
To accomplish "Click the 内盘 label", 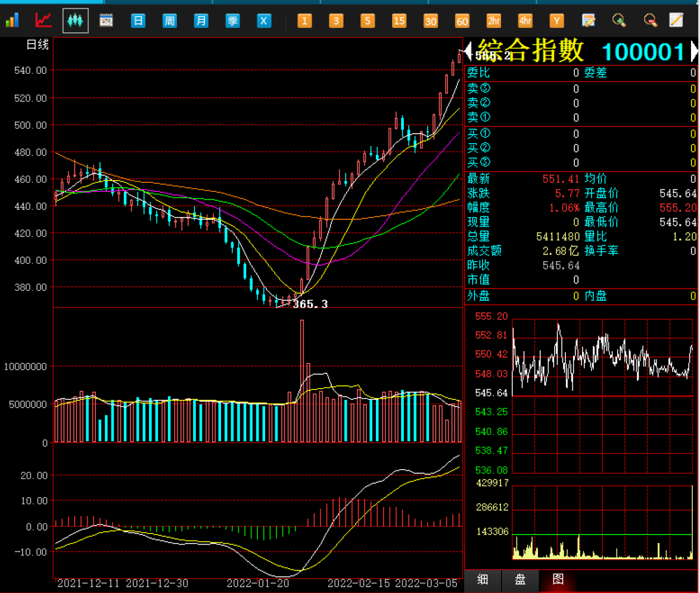I will click(x=596, y=296).
